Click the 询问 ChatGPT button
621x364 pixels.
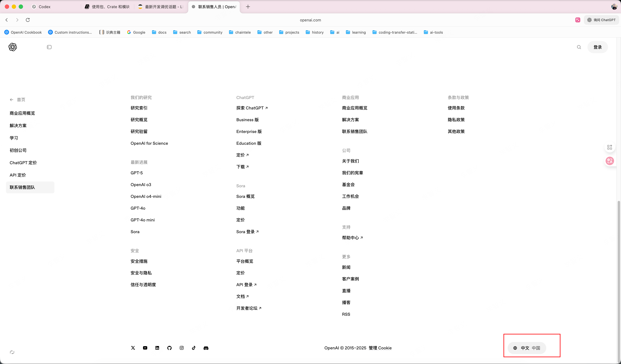point(601,20)
